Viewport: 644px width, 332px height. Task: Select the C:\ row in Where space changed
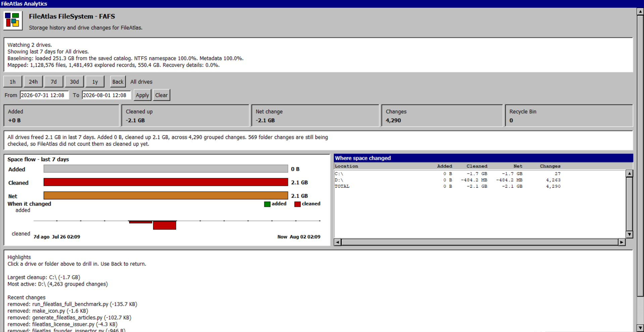[480, 174]
